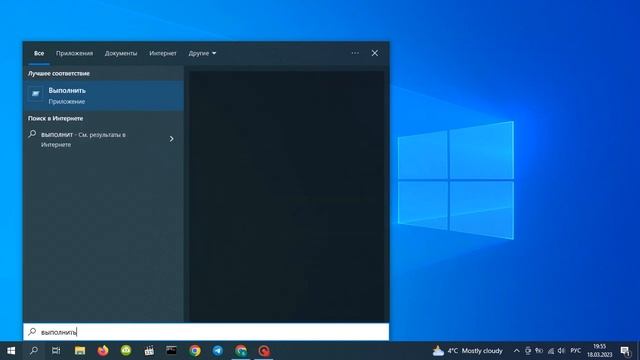Launch File Explorer from taskbar
This screenshot has height=360, width=640.
80,351
